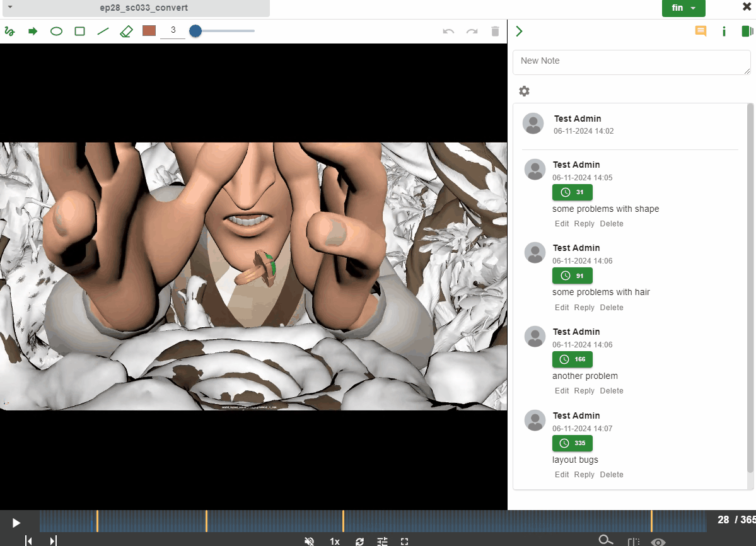Screen dimensions: 756x546
Task: Open the fin status dropdown
Action: (683, 8)
